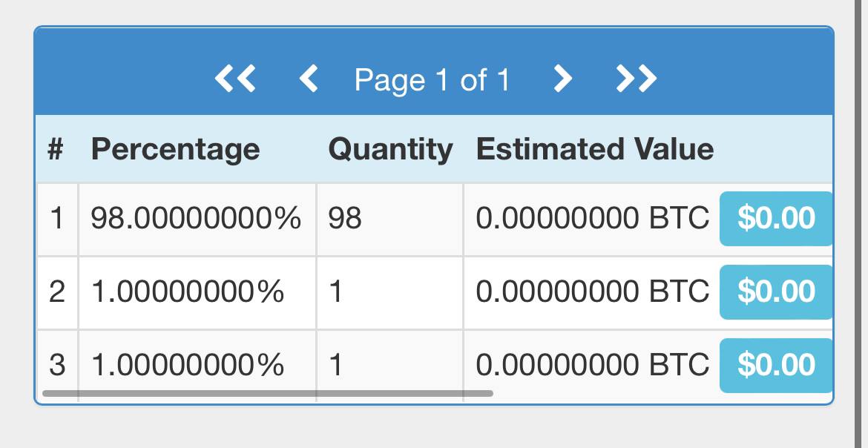
Task: Jump to first page with double-left arrows
Action: pos(235,79)
